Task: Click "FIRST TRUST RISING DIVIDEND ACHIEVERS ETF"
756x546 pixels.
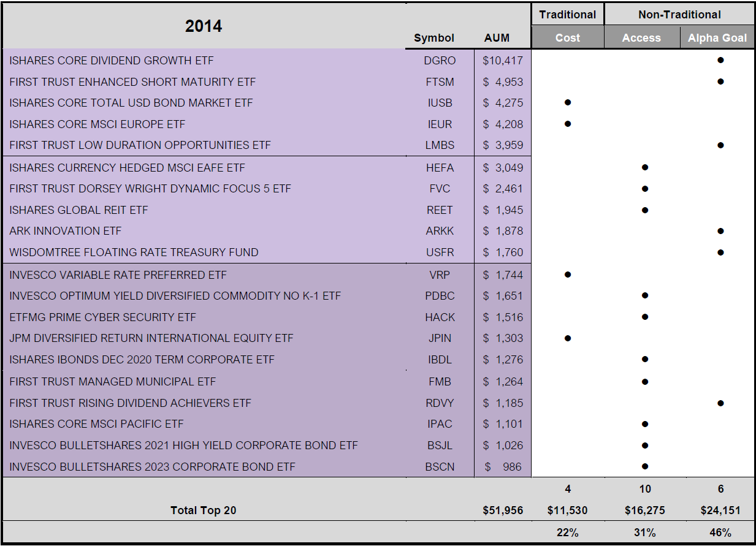Action: pyautogui.click(x=131, y=403)
